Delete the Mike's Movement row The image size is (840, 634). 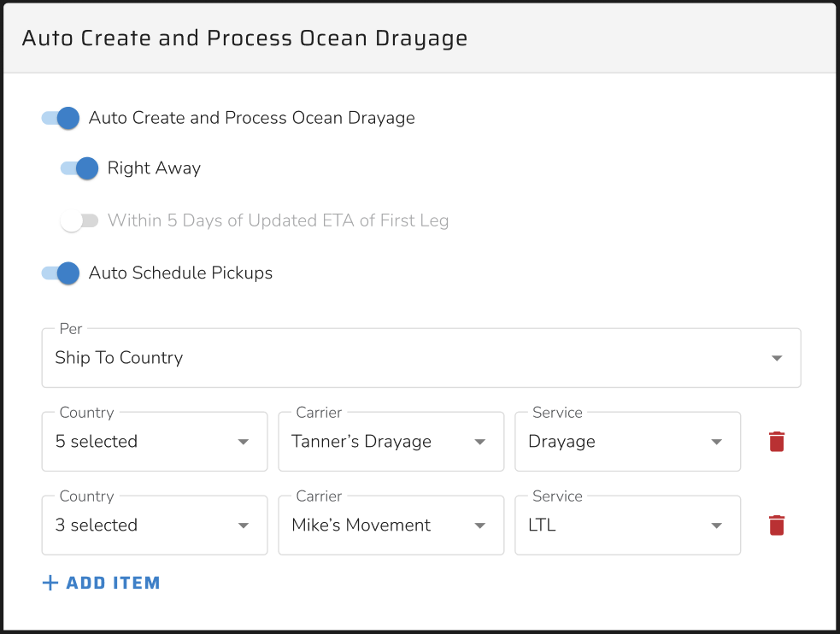[776, 525]
